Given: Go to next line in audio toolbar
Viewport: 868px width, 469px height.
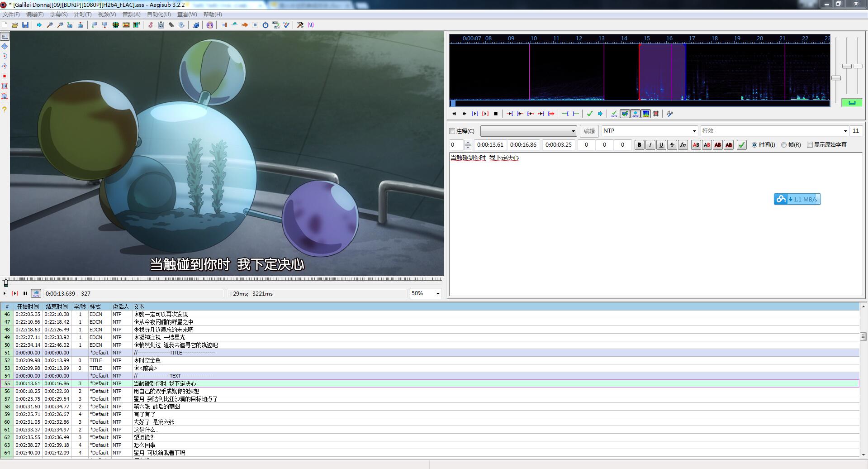Looking at the screenshot, I should click(464, 114).
